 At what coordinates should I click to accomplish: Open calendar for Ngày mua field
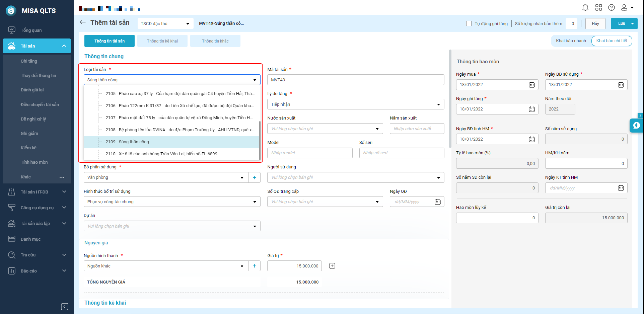(531, 85)
